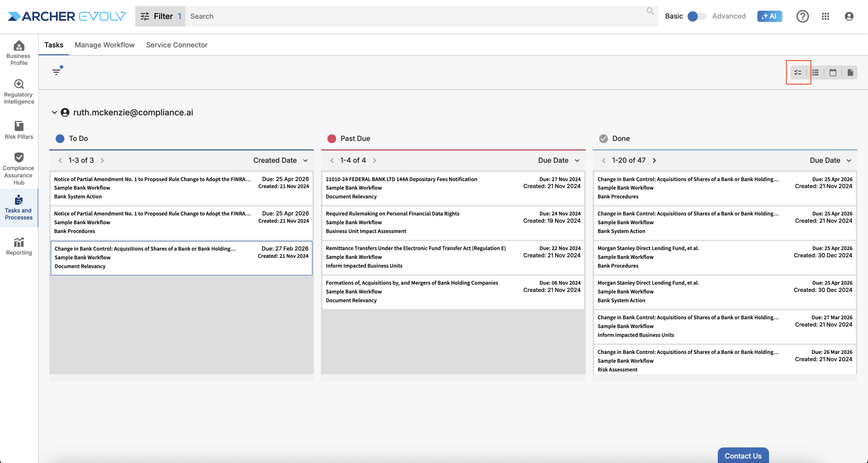868x463 pixels.
Task: Open the help question mark icon
Action: [x=802, y=16]
